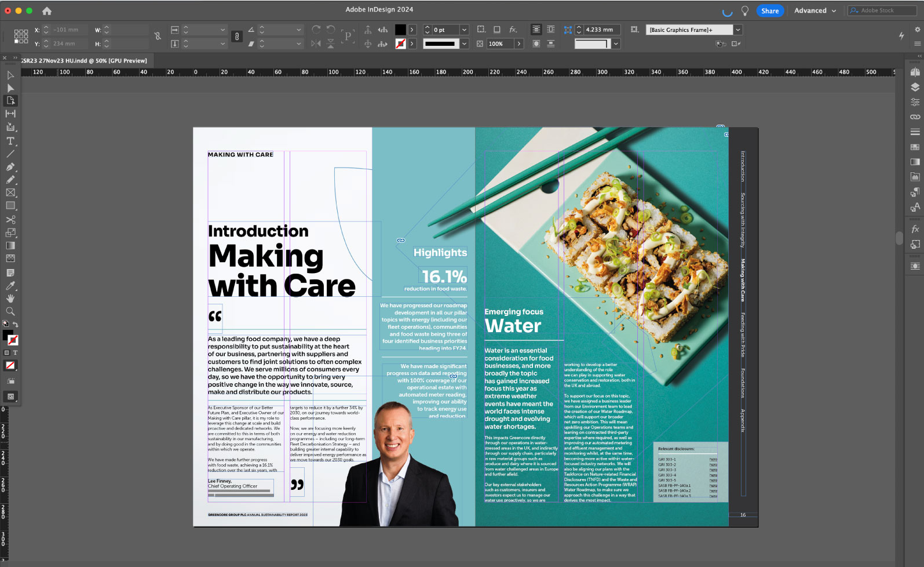Switch the screen mode at toolbox bottom
The width and height of the screenshot is (924, 567).
(10, 397)
